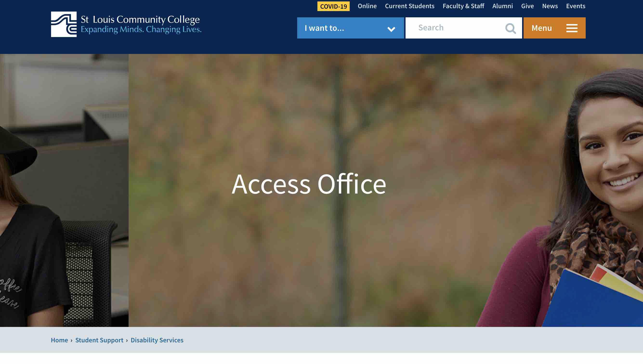Click the Home breadcrumb
Screen dimensions: 643x364
point(59,340)
